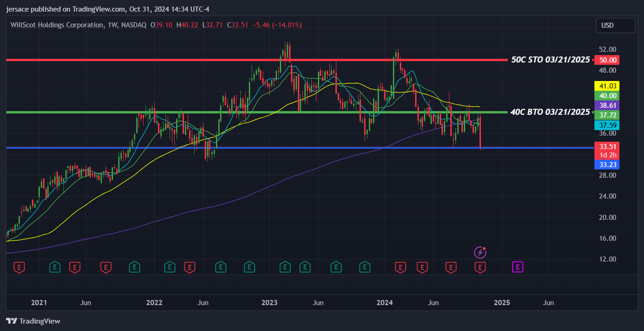
Task: Click the yellow 41.03 moving average label
Action: [x=608, y=86]
